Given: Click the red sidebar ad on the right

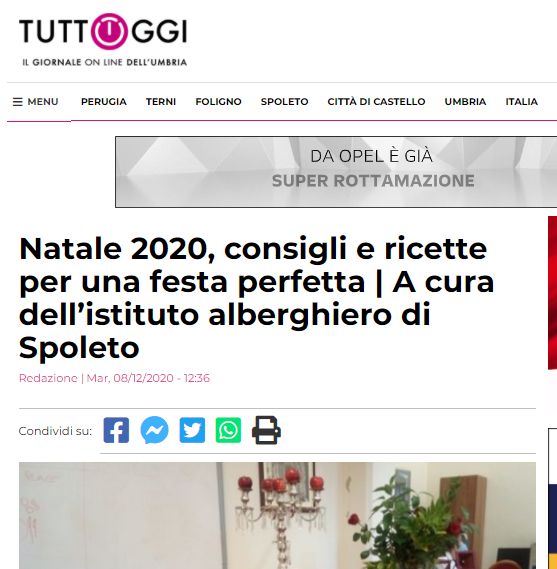Looking at the screenshot, I should (552, 292).
